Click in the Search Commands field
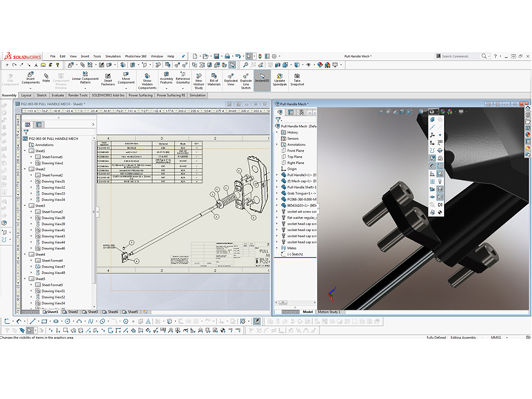This screenshot has height=399, width=532. point(460,56)
